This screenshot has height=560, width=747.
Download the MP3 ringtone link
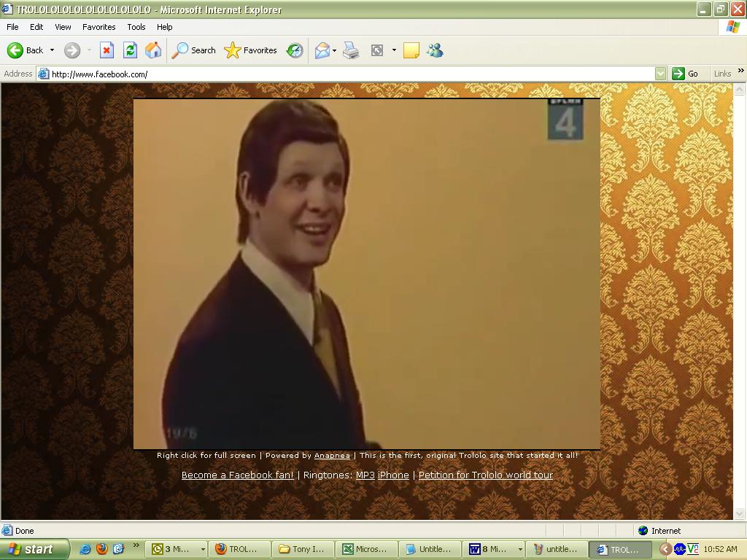pos(365,475)
